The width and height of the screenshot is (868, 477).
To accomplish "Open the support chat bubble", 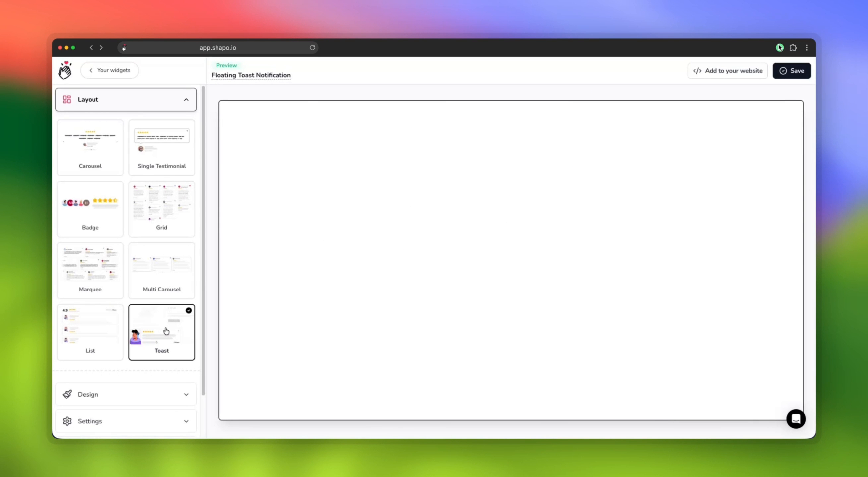I will click(x=796, y=419).
